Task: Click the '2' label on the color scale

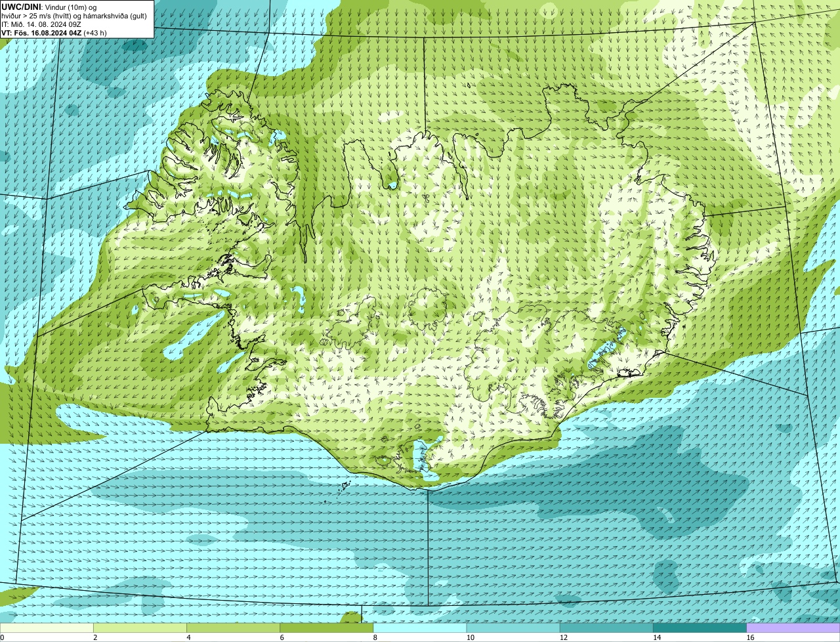Action: tap(95, 637)
